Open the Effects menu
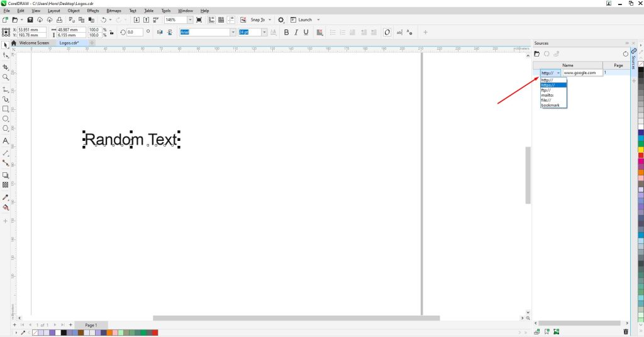The height and width of the screenshot is (337, 644). pyautogui.click(x=93, y=11)
